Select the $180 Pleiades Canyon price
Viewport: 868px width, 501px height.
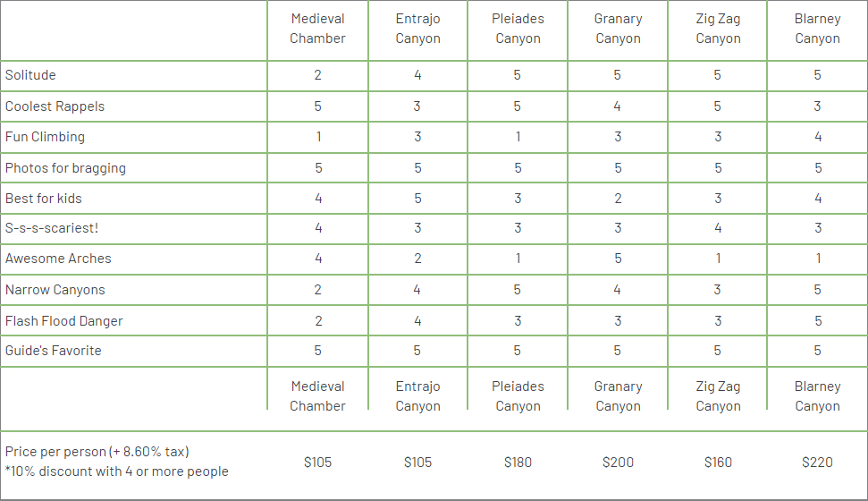(x=518, y=463)
